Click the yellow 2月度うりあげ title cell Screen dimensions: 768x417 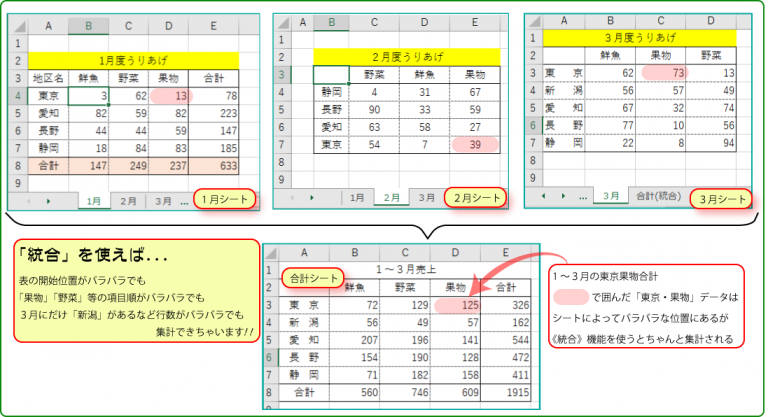tap(407, 57)
